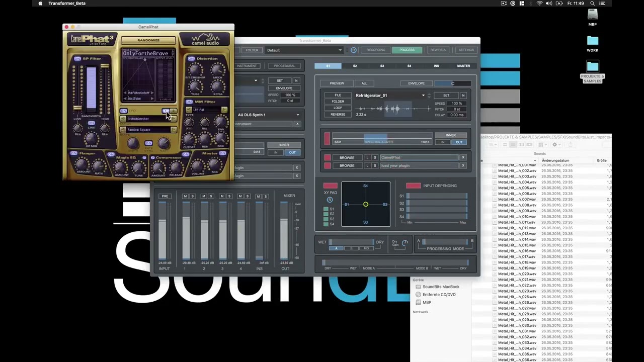Screen dimensions: 644x362
Task: Toggle the BP Filter ON switch
Action: (77, 59)
